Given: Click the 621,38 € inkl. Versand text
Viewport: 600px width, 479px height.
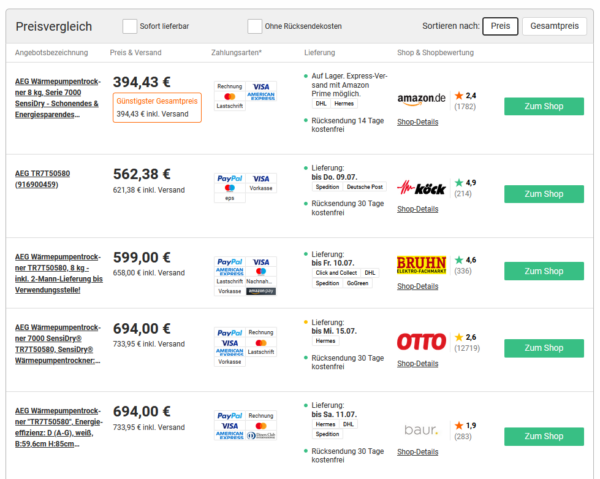Looking at the screenshot, I should 149,190.
